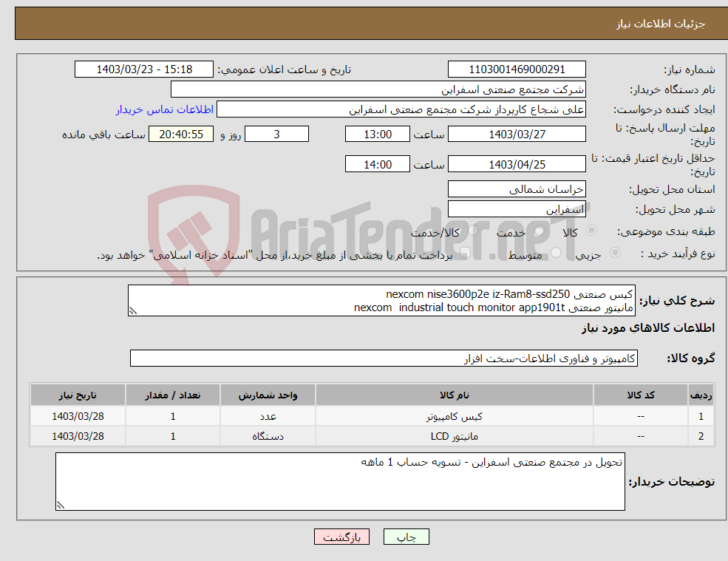Click the delivery province field خراسان شمالی
This screenshot has width=728, height=561.
[517, 189]
